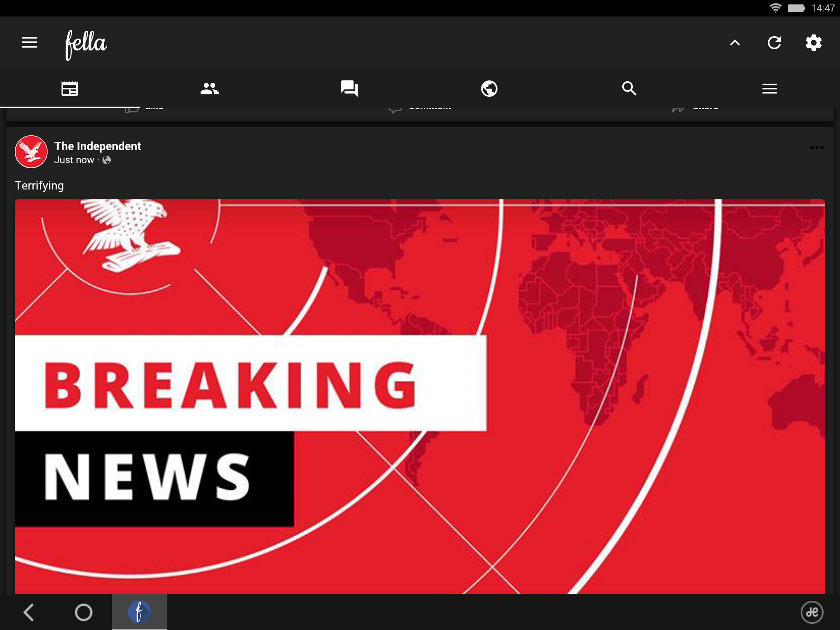
Task: Visit The Independent page link
Action: [98, 146]
